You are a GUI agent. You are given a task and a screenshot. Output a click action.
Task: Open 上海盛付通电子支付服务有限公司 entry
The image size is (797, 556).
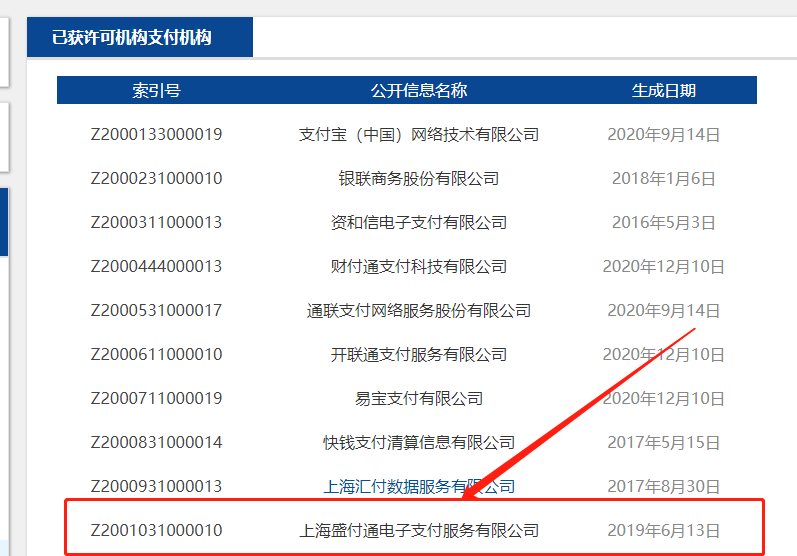coord(419,531)
